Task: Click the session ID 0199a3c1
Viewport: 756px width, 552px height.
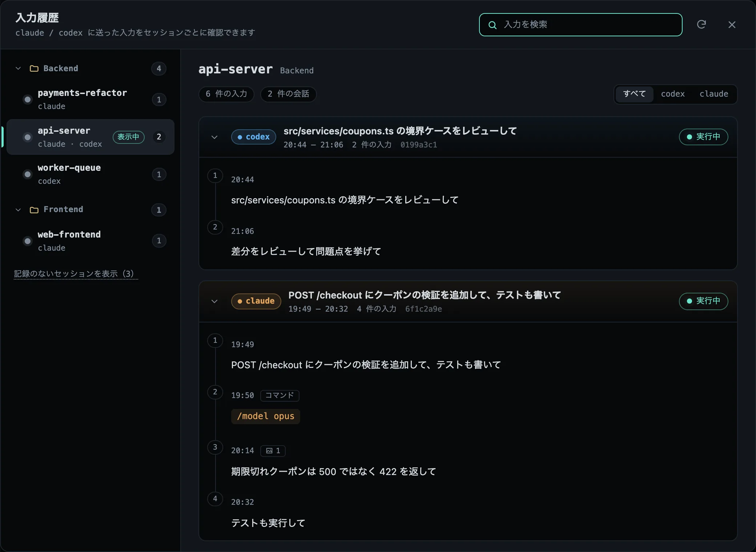Action: tap(419, 145)
